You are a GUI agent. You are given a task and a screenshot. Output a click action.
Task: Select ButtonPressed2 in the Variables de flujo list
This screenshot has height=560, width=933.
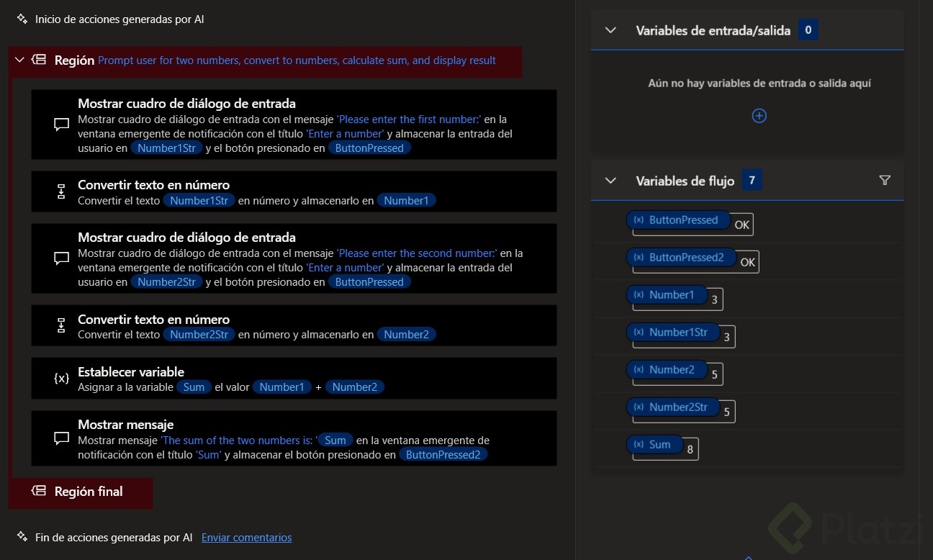coord(681,258)
